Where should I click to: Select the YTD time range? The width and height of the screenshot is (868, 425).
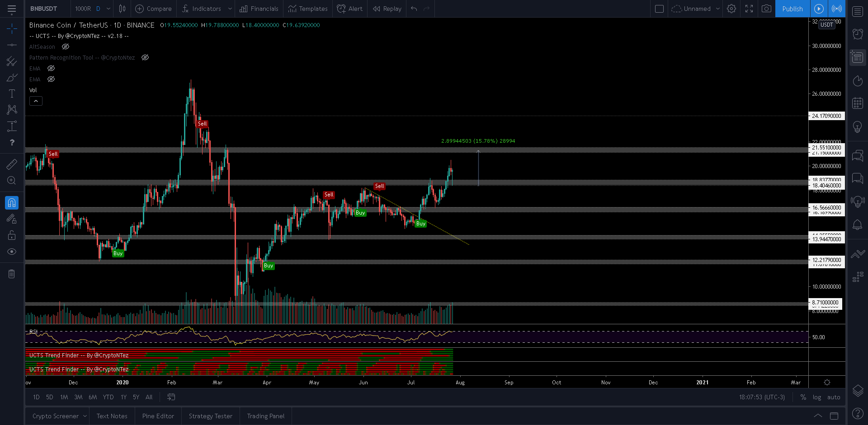108,397
